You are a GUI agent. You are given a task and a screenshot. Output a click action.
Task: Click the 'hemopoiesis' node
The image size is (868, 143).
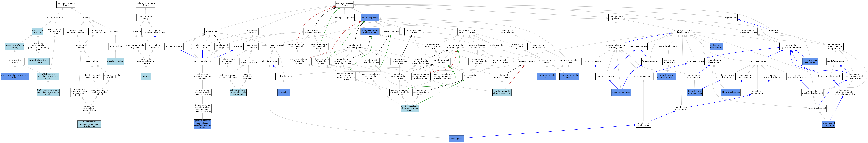click(x=284, y=92)
